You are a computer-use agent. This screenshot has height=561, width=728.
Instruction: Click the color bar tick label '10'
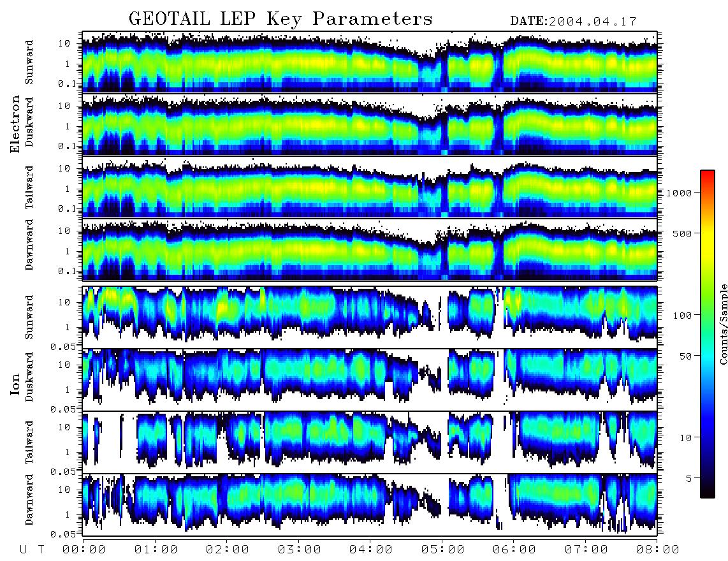(685, 438)
